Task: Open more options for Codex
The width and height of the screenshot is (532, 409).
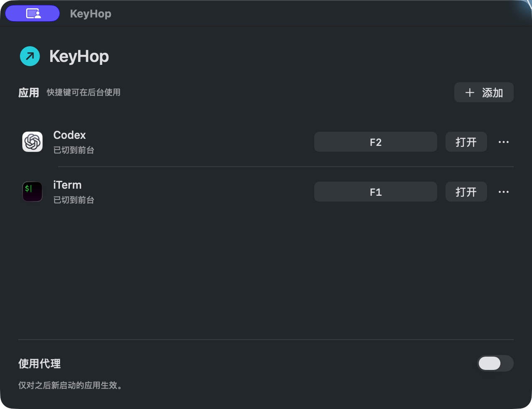Action: pyautogui.click(x=503, y=142)
